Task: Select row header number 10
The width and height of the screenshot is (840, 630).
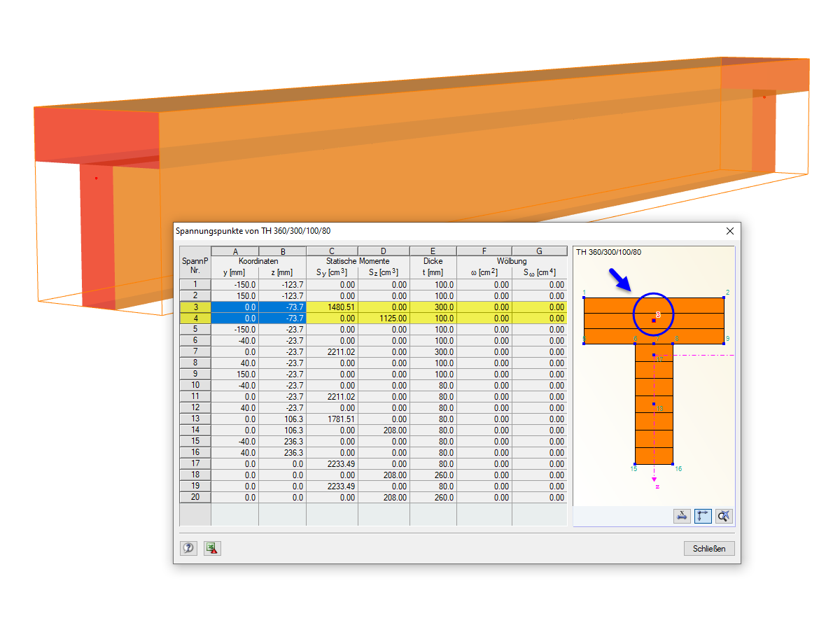Action: [x=195, y=386]
